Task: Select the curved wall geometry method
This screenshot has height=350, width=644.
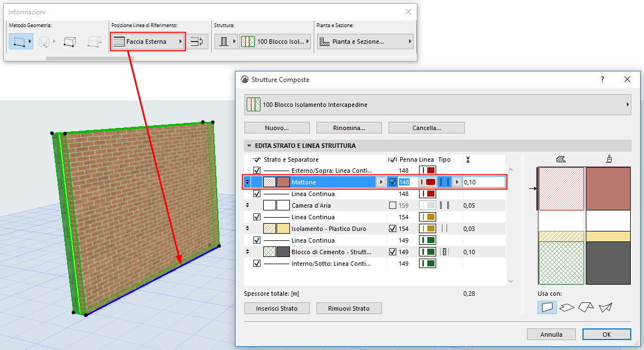Action: click(44, 42)
